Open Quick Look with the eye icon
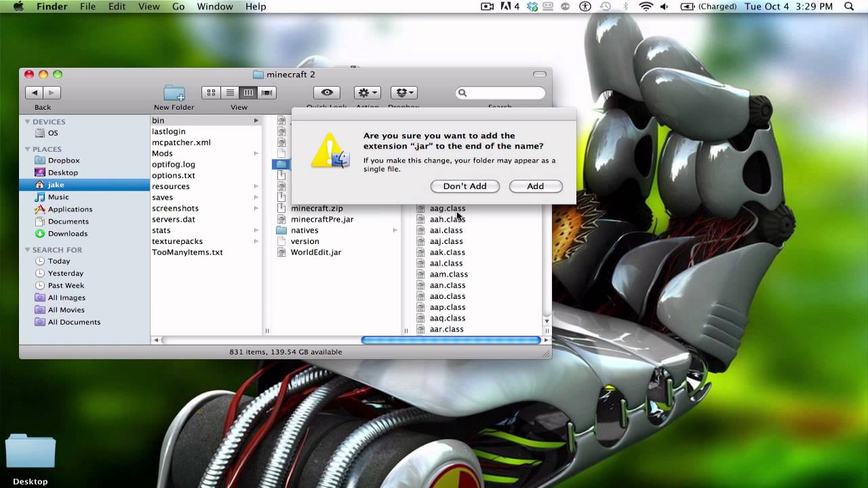 point(327,93)
